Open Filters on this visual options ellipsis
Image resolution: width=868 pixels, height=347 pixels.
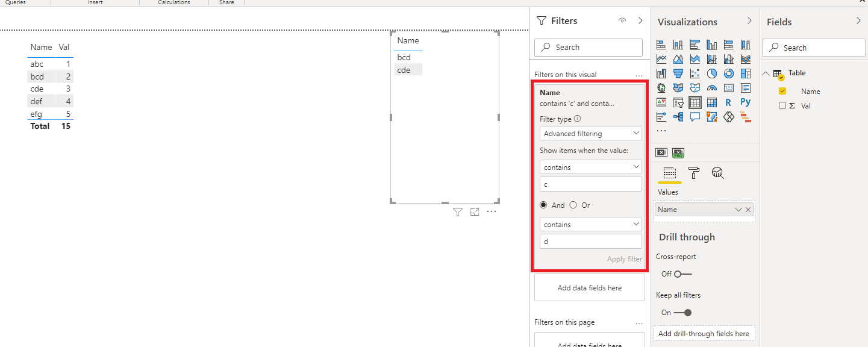639,75
